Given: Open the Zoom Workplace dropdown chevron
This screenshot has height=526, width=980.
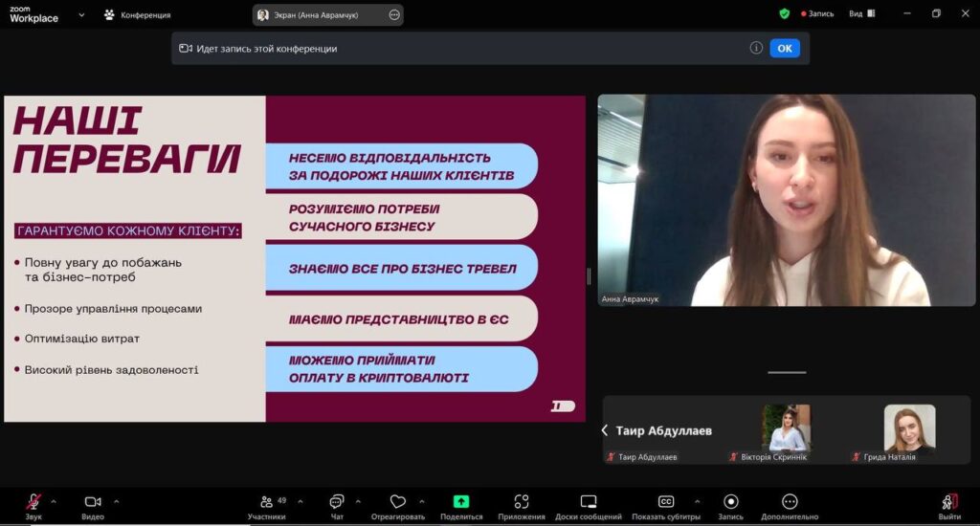Looking at the screenshot, I should (x=81, y=14).
